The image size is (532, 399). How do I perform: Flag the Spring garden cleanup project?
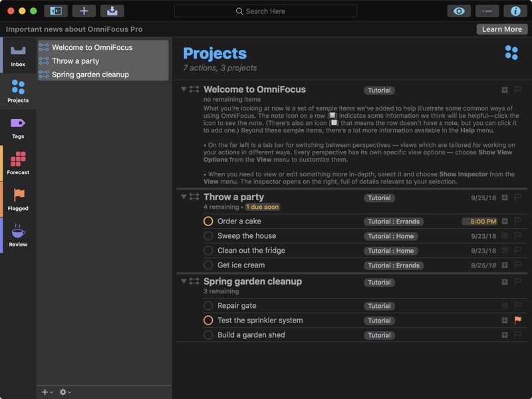[x=518, y=282]
